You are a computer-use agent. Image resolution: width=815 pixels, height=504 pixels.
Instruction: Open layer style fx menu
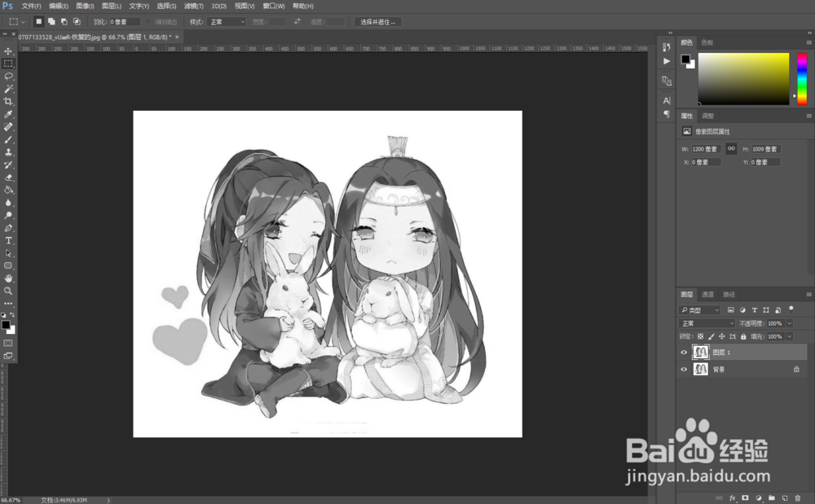[x=733, y=498]
